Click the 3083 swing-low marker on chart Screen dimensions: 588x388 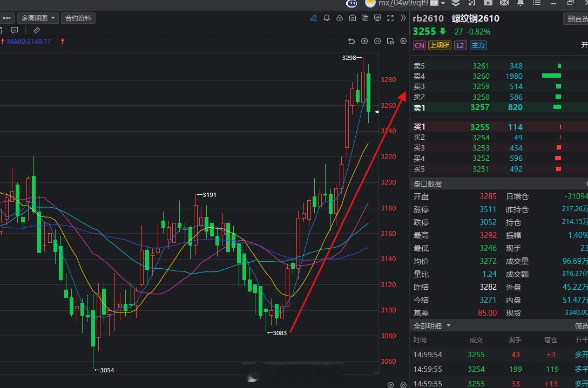[277, 333]
